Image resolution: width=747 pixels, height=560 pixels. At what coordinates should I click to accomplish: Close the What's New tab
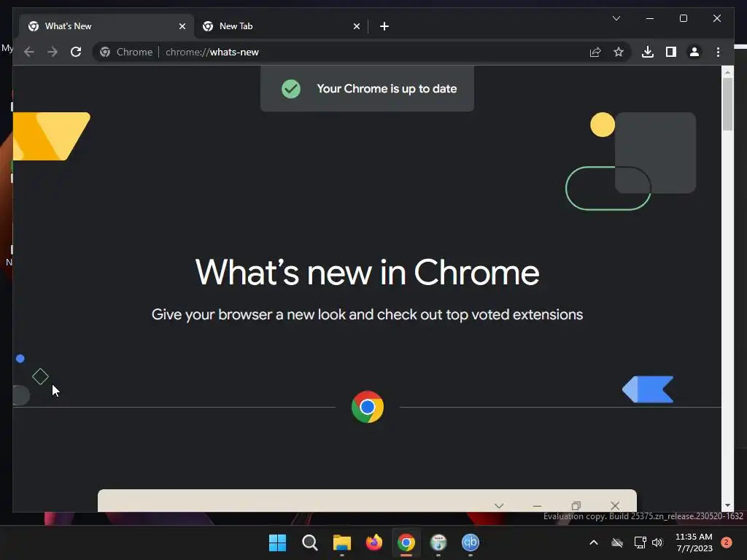click(x=182, y=26)
